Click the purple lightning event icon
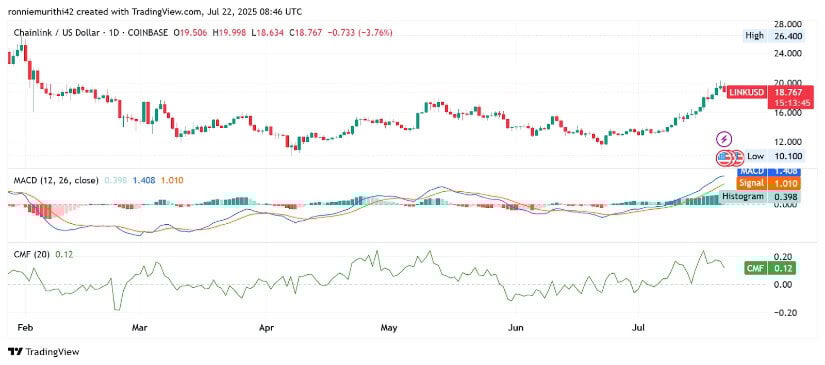 [725, 139]
